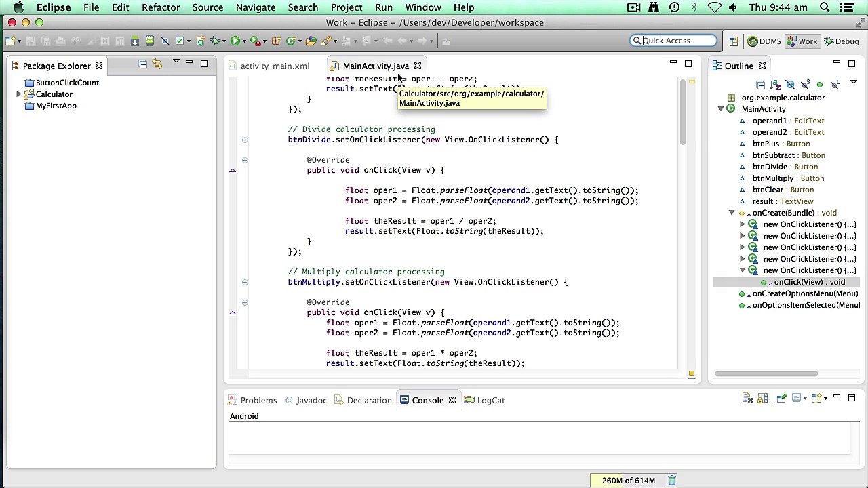
Task: Collapse all in Outline view
Action: [x=760, y=85]
